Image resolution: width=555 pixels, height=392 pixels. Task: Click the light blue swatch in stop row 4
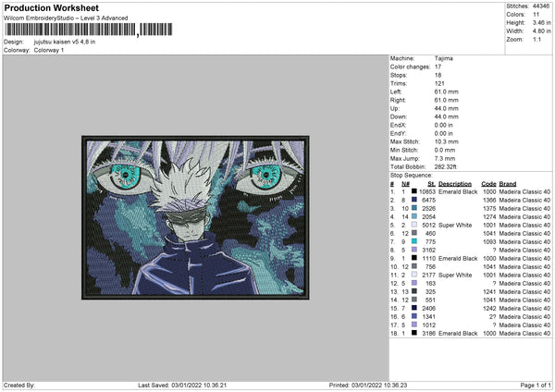point(414,216)
